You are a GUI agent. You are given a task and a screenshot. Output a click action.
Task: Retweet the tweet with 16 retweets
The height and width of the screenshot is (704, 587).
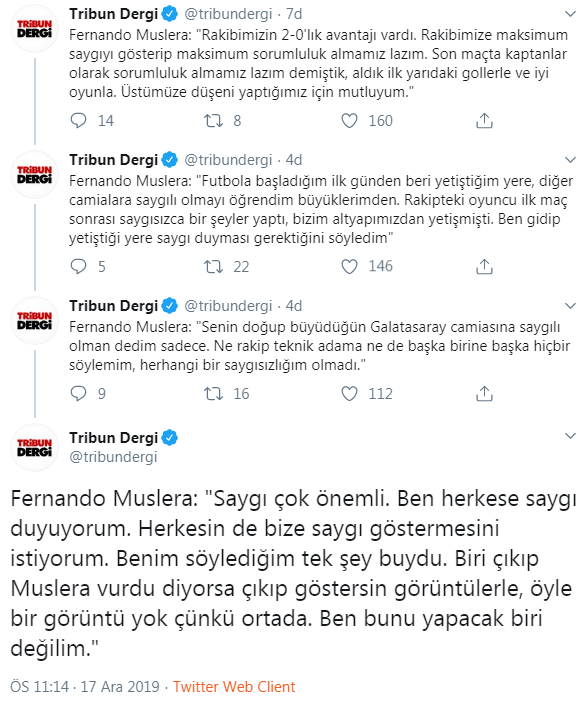point(213,393)
